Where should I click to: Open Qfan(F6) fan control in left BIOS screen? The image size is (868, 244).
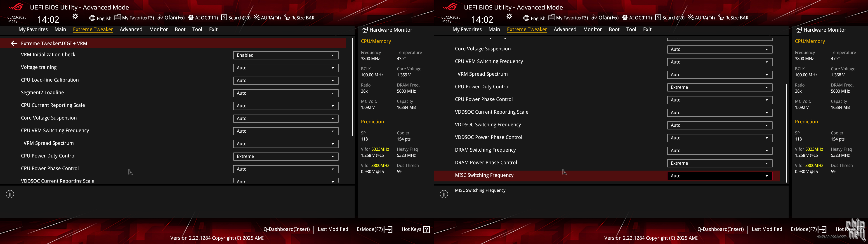[171, 18]
